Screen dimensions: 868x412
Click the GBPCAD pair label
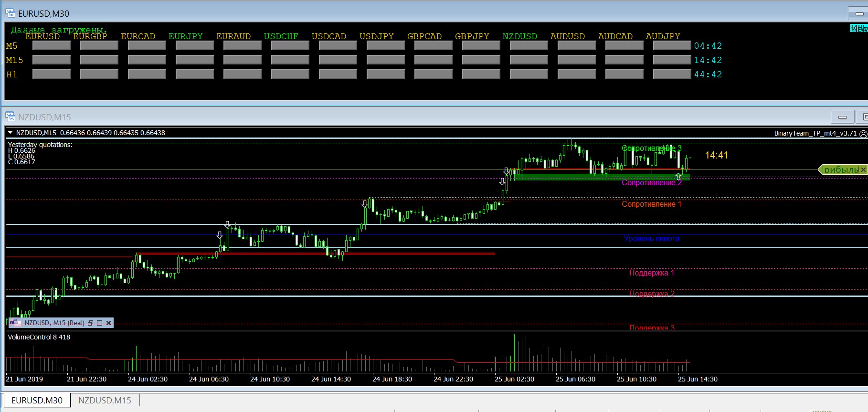(x=424, y=36)
